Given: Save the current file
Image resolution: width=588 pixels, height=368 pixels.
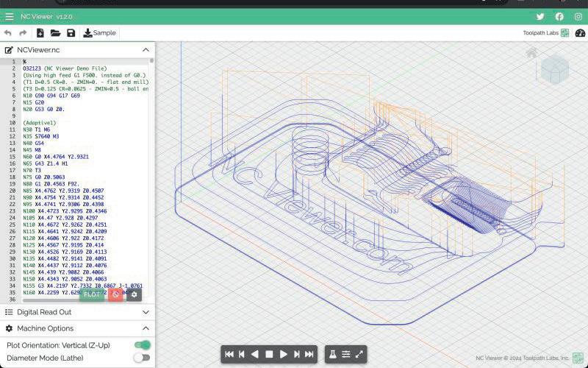Looking at the screenshot, I should tap(71, 33).
